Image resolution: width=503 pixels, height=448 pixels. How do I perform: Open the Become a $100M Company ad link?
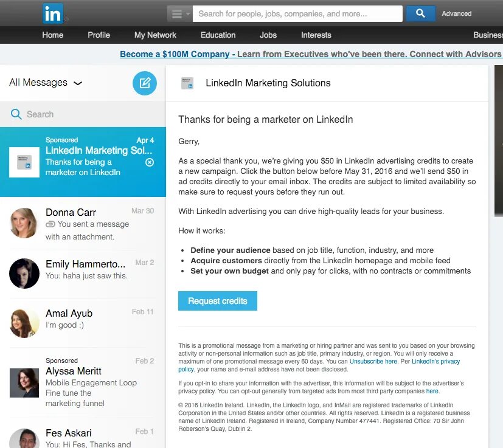(311, 54)
